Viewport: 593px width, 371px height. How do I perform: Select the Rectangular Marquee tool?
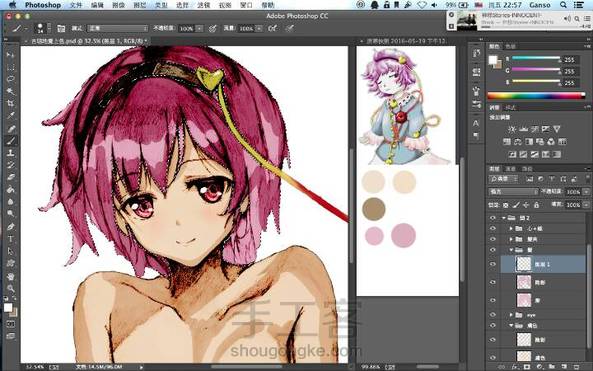point(11,67)
